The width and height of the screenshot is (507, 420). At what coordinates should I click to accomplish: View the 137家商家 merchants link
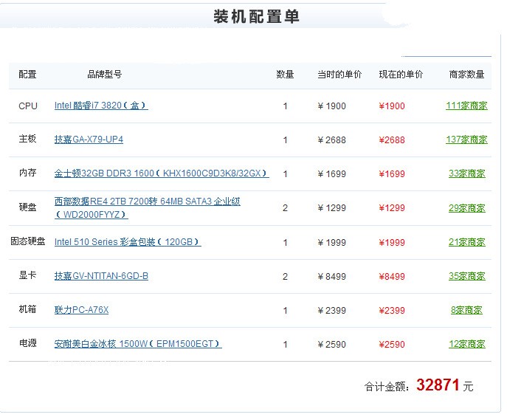(x=466, y=140)
